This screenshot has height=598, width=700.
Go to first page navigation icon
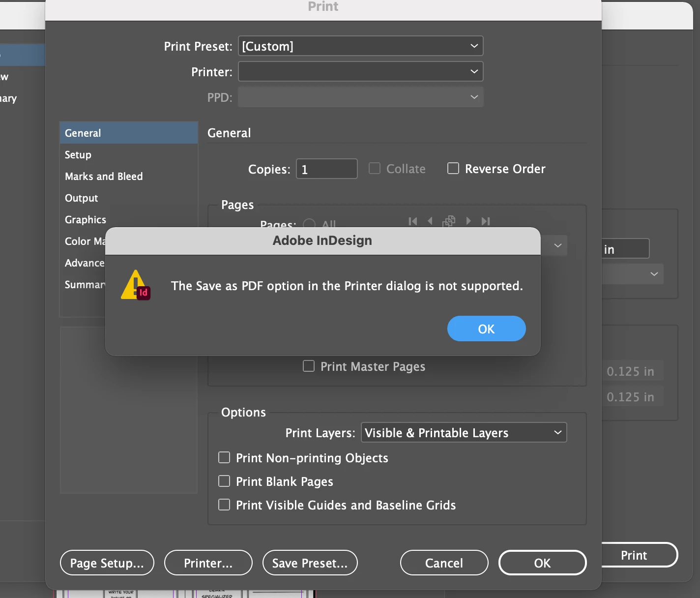tap(413, 221)
